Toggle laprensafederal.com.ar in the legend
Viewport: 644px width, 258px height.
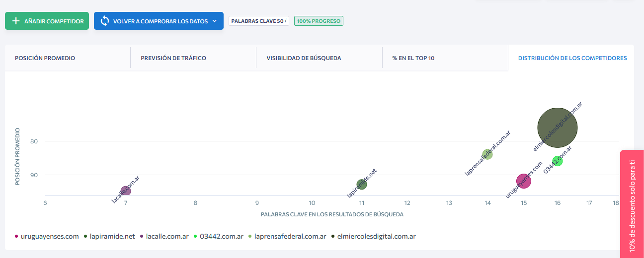[290, 236]
